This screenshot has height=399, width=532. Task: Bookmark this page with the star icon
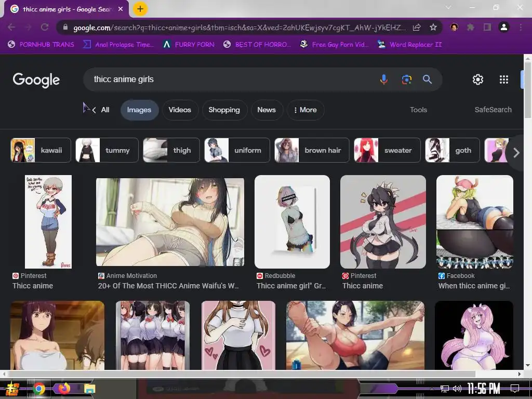pyautogui.click(x=433, y=27)
